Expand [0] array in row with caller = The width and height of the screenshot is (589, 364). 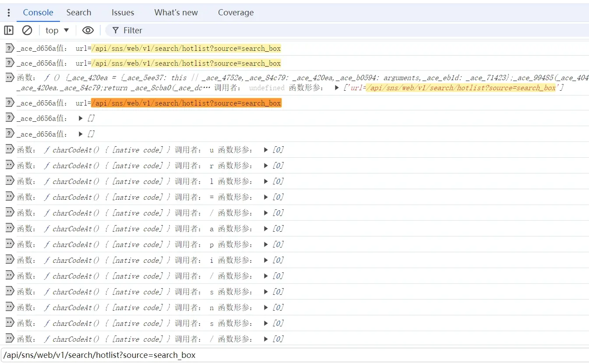pyautogui.click(x=266, y=198)
